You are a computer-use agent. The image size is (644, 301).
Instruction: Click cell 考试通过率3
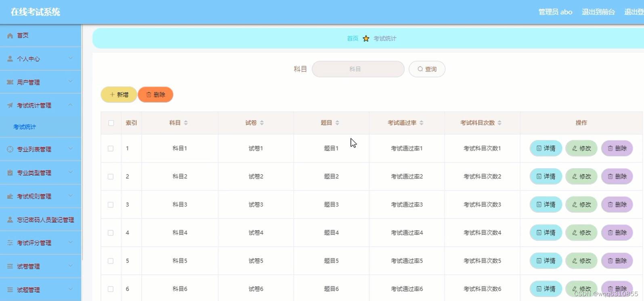[407, 205]
